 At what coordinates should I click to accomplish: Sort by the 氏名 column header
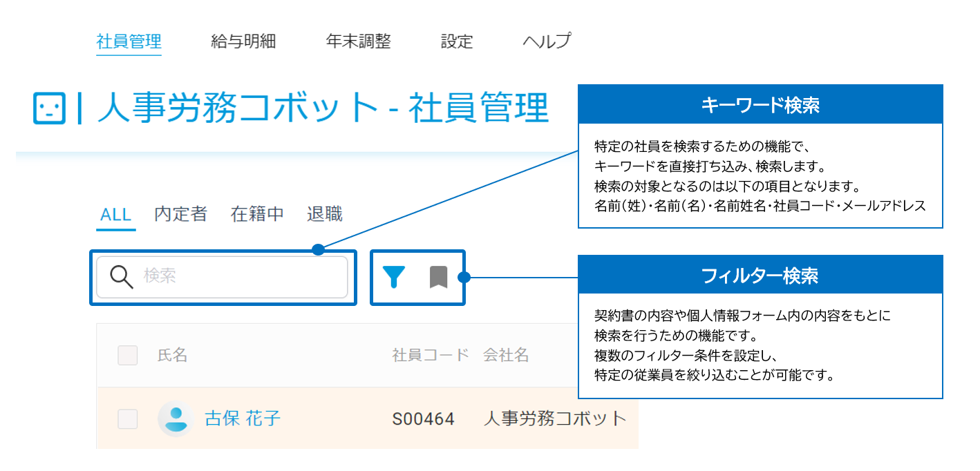click(173, 355)
